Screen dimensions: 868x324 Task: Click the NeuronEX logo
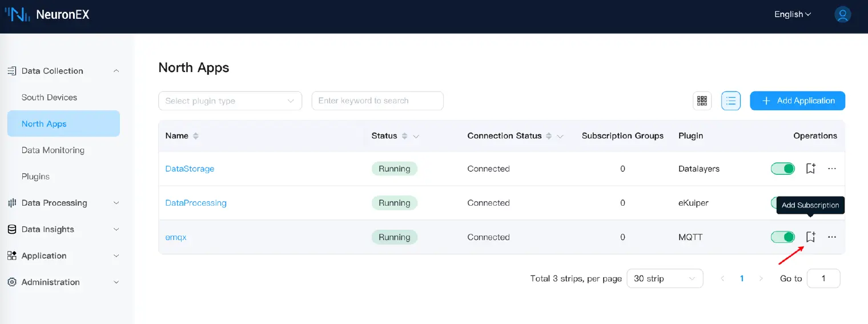tap(47, 15)
